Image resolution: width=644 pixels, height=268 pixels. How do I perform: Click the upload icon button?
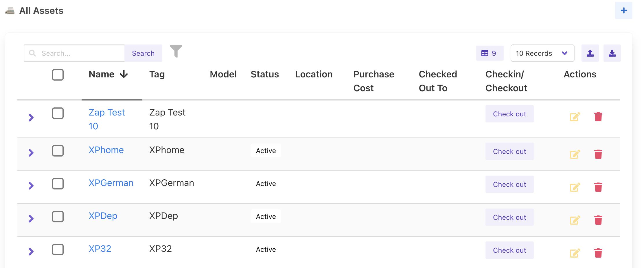(590, 53)
